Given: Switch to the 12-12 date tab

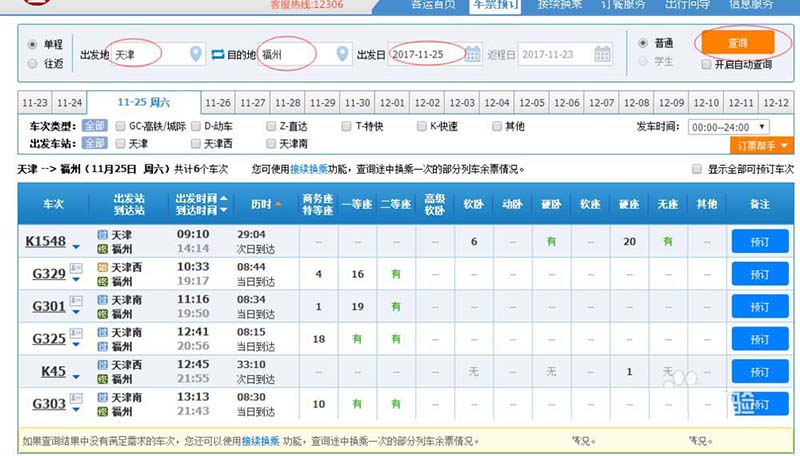Looking at the screenshot, I should [x=776, y=103].
